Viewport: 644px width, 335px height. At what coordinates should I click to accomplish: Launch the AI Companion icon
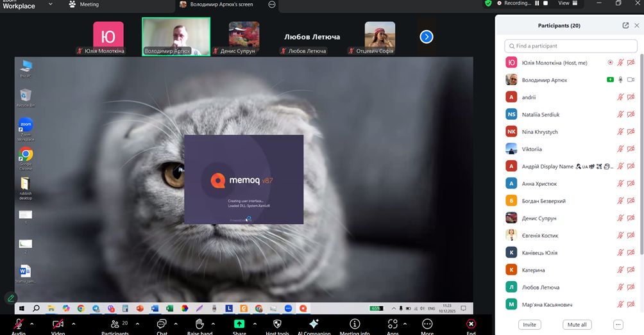point(314,324)
